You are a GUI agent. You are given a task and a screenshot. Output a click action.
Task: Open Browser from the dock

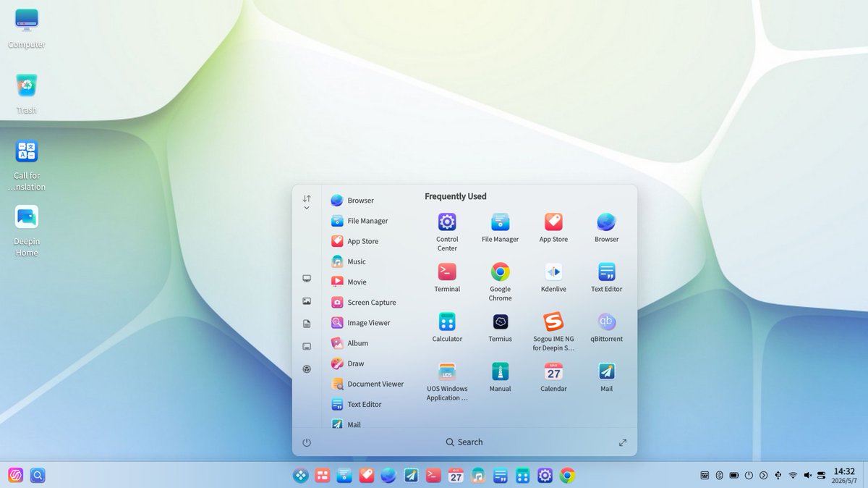pos(389,476)
